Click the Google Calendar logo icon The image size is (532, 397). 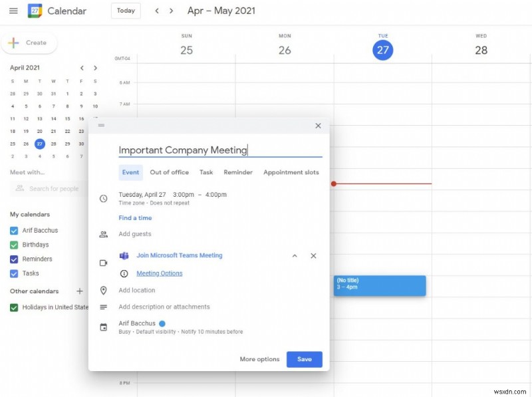click(x=37, y=11)
